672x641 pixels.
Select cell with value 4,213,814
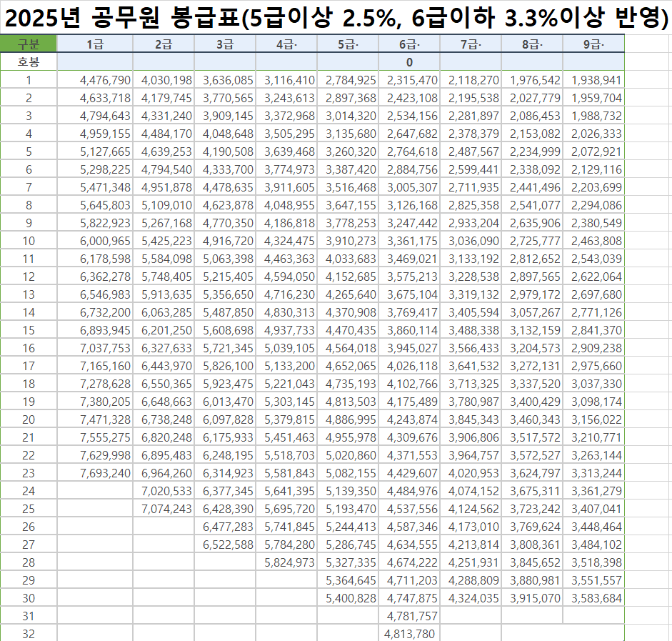pos(471,545)
